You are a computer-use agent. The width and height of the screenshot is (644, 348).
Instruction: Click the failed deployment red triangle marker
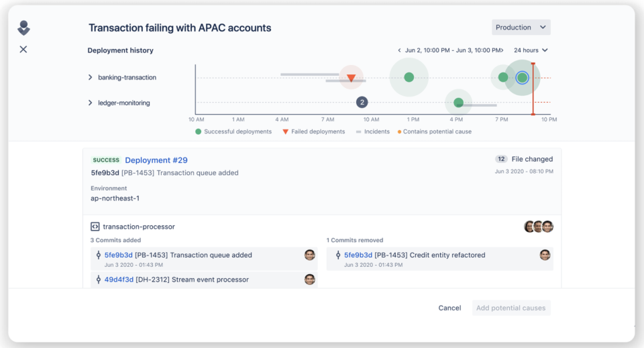click(x=351, y=78)
